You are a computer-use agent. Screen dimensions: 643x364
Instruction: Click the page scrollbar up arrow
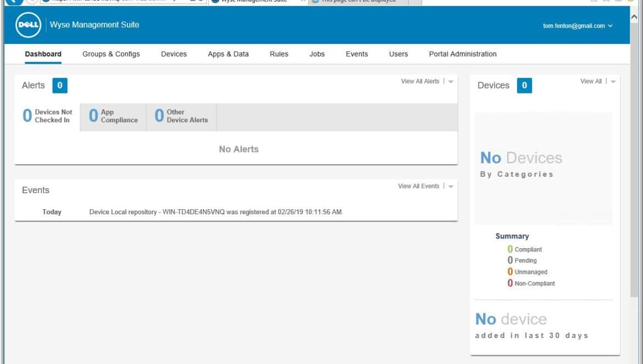634,17
